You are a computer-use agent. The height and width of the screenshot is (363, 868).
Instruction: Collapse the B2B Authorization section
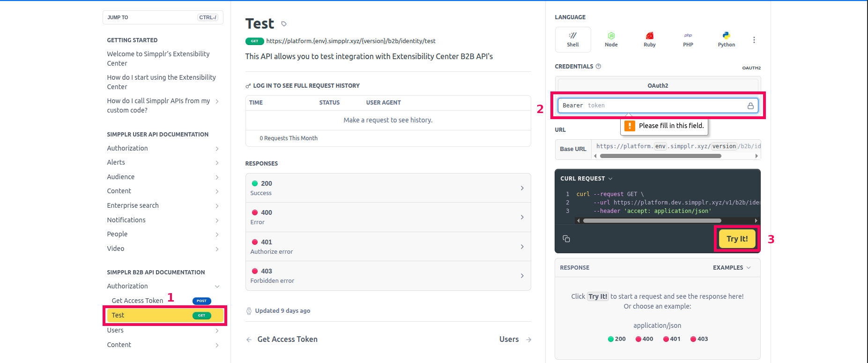pos(217,287)
